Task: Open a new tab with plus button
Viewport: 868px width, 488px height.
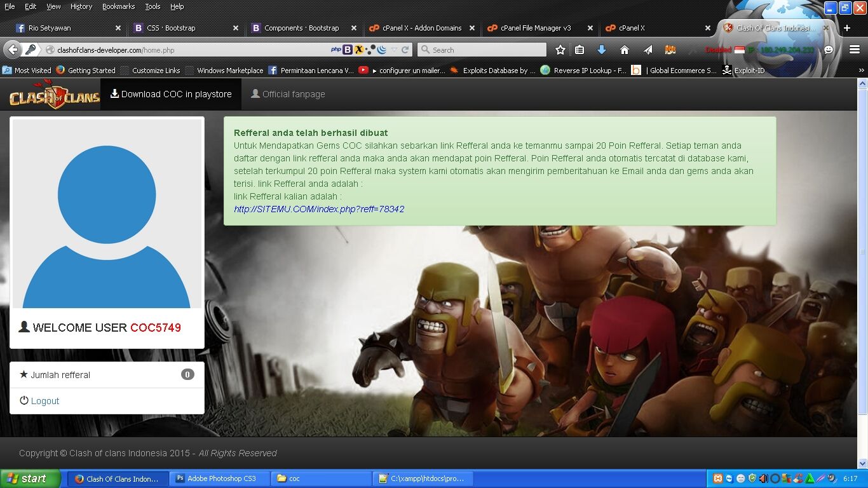Action: (x=846, y=28)
